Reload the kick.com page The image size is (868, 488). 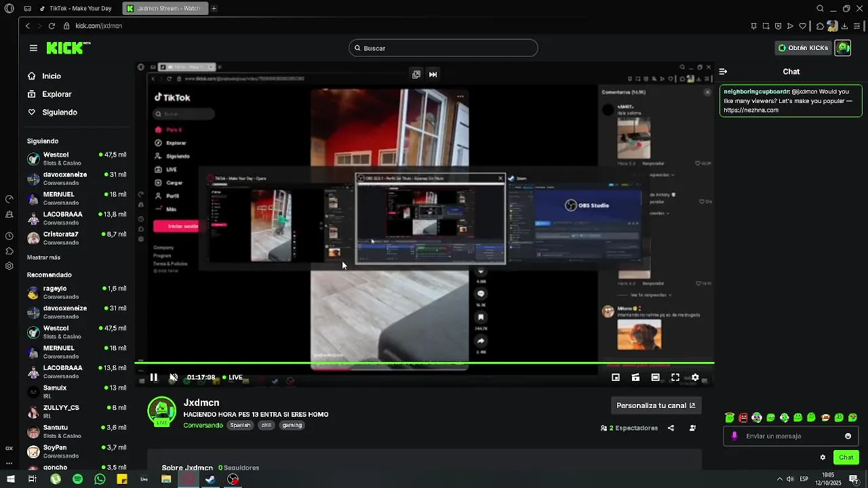pos(52,26)
